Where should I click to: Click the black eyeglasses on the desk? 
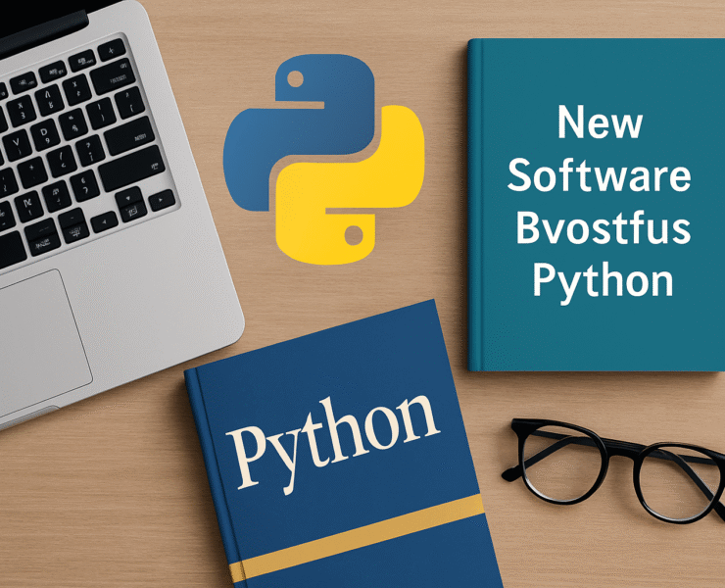pos(615,470)
